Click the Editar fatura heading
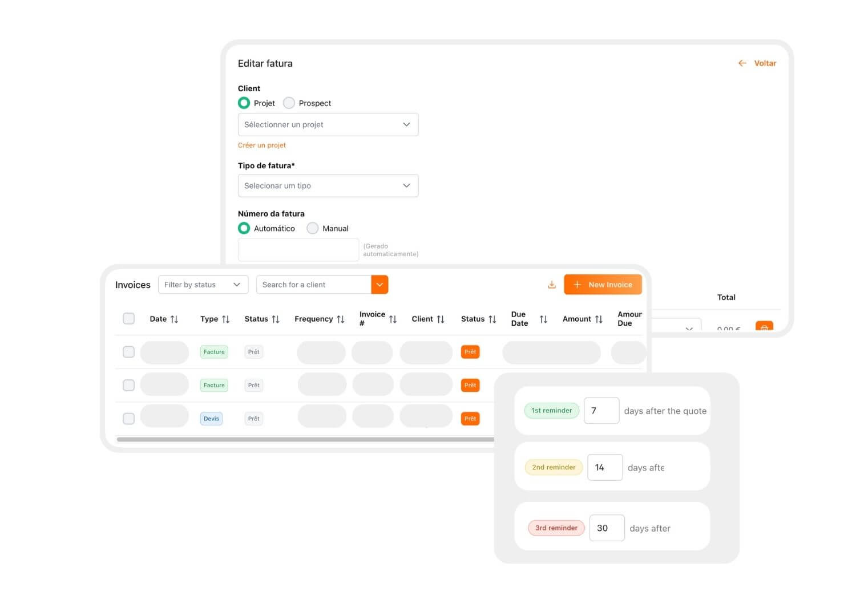856x616 pixels. click(x=265, y=63)
